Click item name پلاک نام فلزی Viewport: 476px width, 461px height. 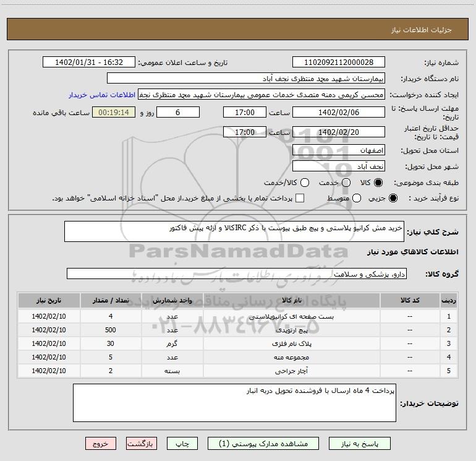click(291, 343)
